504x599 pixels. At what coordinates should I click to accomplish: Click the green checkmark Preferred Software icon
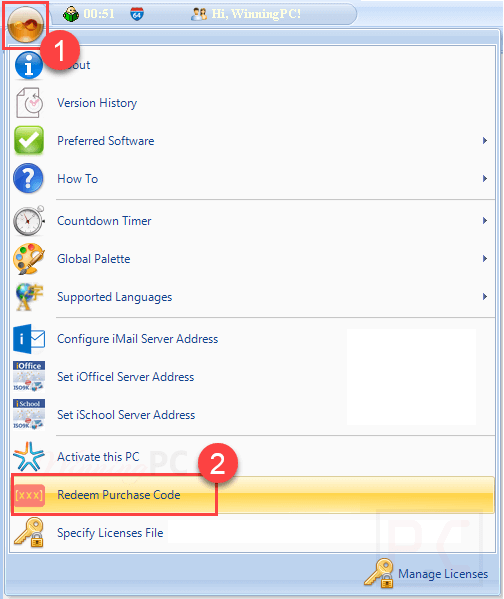pyautogui.click(x=29, y=141)
